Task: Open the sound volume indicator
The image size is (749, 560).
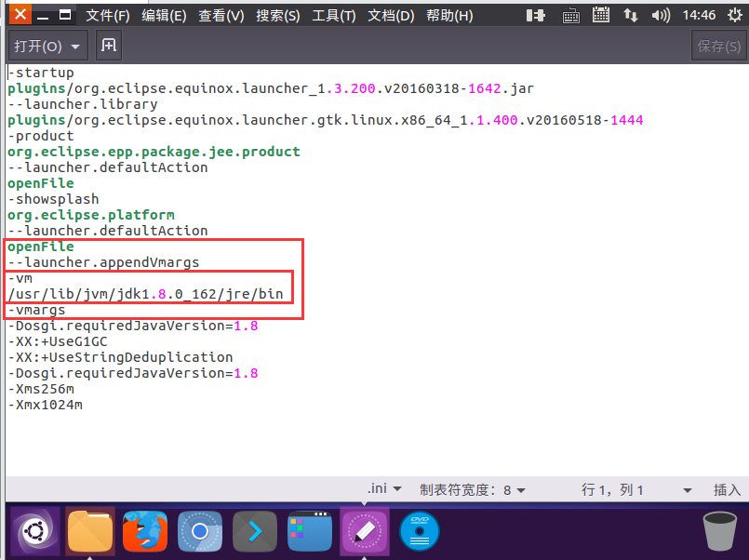Action: tap(661, 16)
